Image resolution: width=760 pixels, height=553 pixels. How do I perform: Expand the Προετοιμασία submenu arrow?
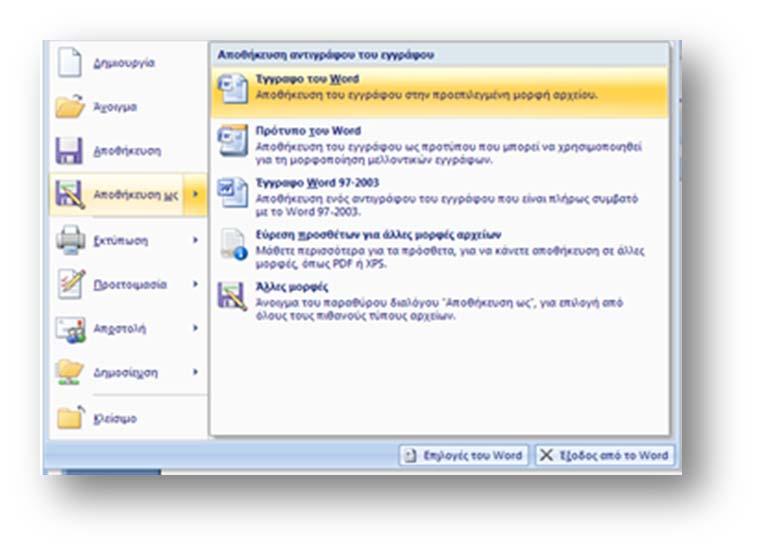pyautogui.click(x=195, y=284)
